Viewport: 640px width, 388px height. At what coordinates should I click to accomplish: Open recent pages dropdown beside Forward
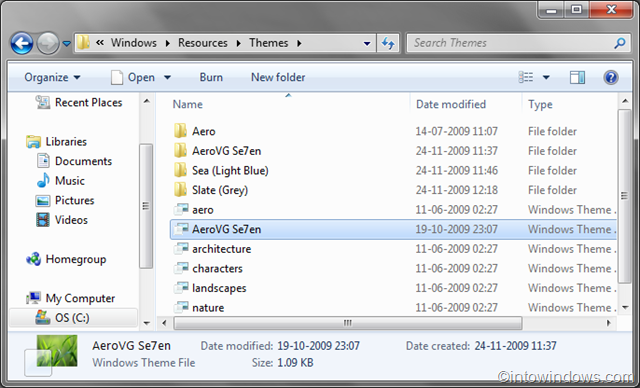(66, 43)
